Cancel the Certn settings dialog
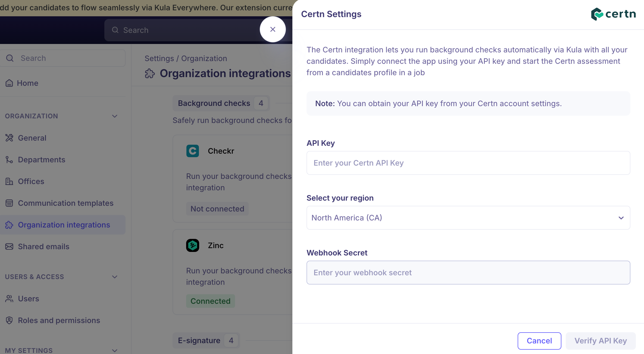 click(539, 341)
